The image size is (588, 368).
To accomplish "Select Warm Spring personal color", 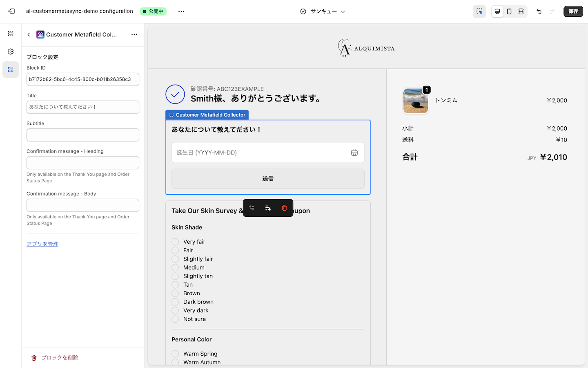I will click(x=175, y=354).
